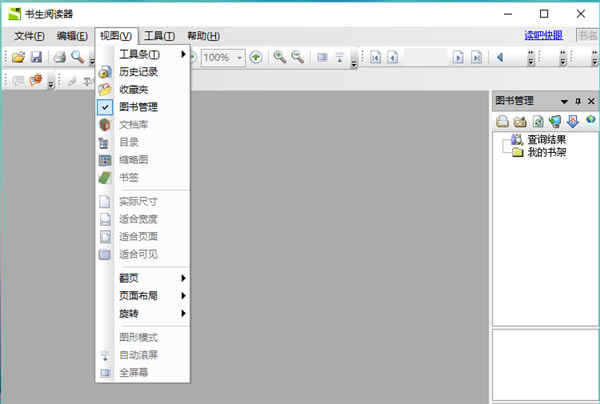Select 我的书架 tree node
The height and width of the screenshot is (404, 600).
coord(547,152)
